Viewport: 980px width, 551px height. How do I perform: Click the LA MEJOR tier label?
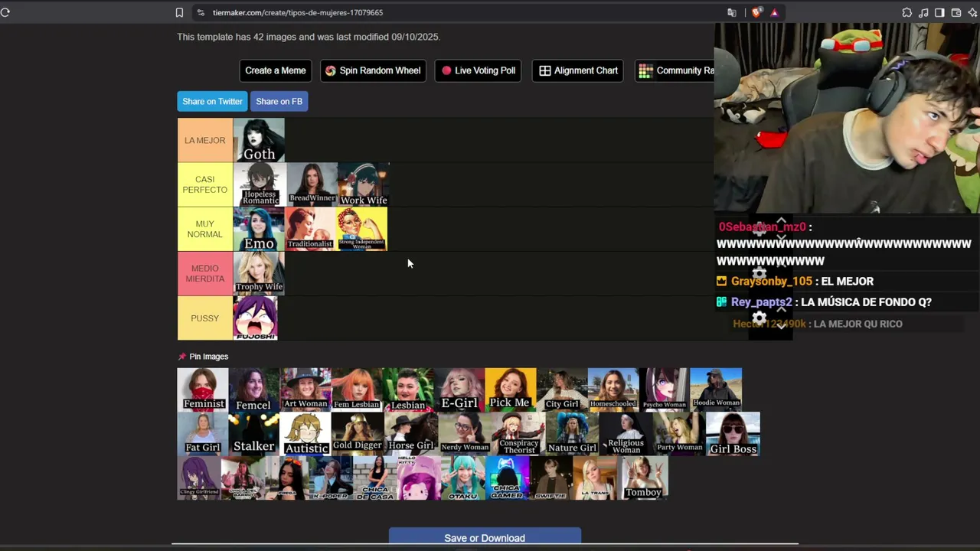tap(205, 140)
